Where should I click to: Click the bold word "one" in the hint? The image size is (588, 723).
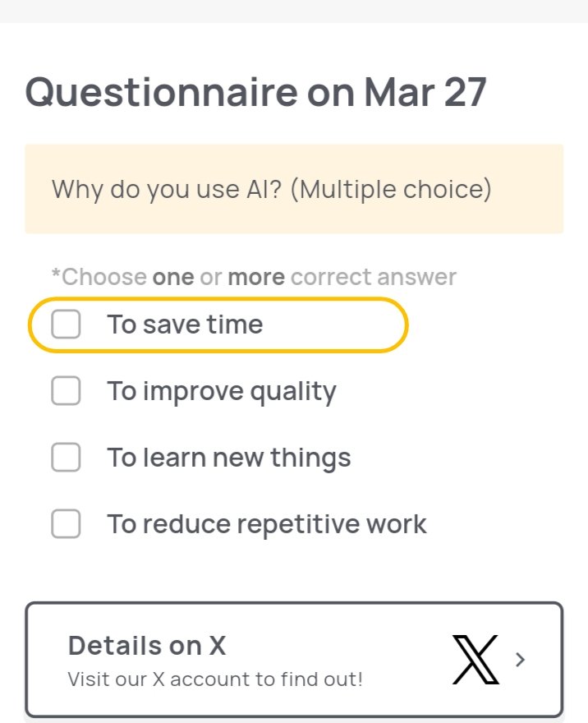click(x=173, y=277)
